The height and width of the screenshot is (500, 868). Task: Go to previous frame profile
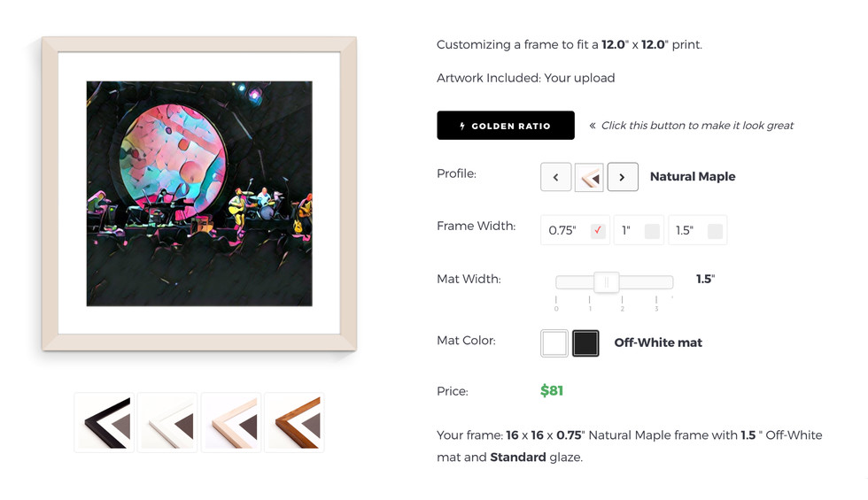coord(556,177)
